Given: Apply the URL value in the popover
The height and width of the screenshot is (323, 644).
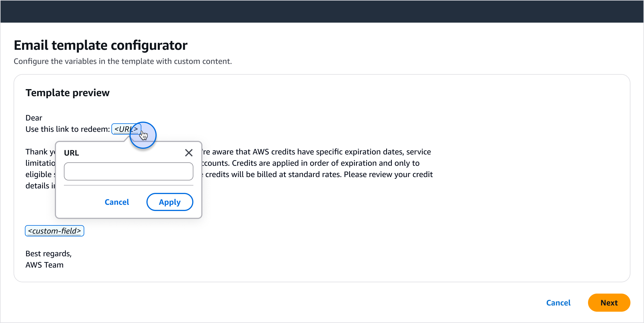Looking at the screenshot, I should point(170,202).
